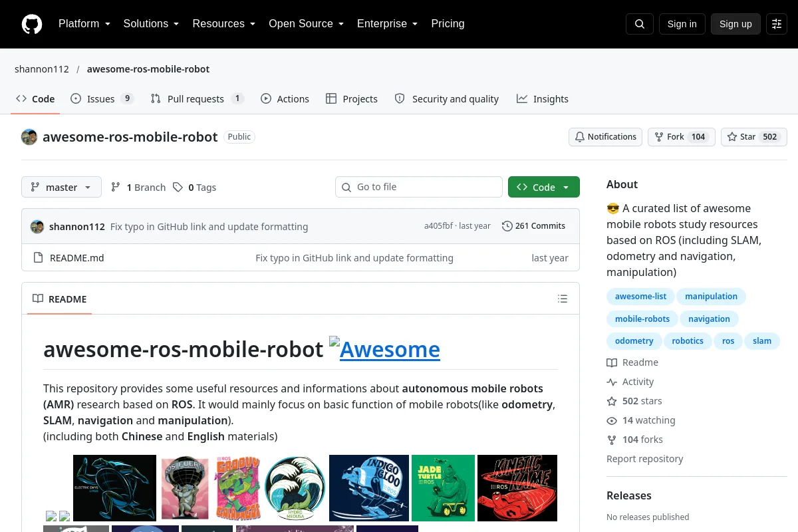Expand the Open Source menu

click(306, 24)
